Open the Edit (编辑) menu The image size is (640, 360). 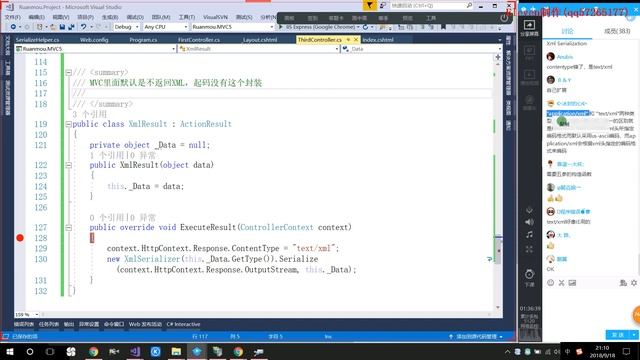click(x=36, y=17)
